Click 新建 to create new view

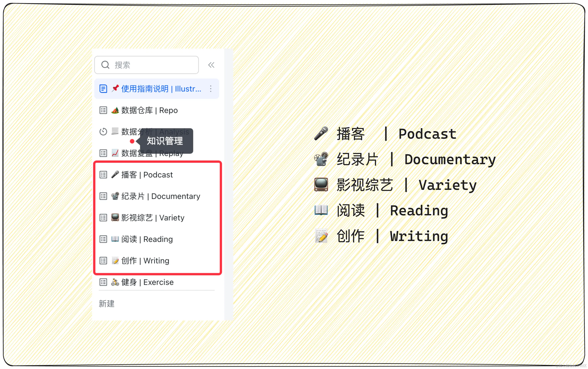coord(107,304)
